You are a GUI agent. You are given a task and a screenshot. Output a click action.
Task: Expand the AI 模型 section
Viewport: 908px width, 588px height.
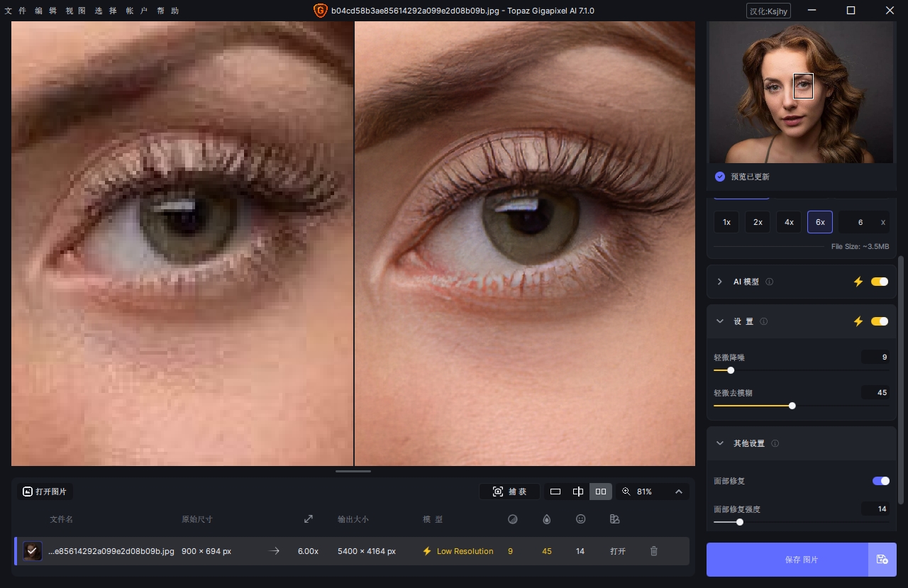[720, 282]
